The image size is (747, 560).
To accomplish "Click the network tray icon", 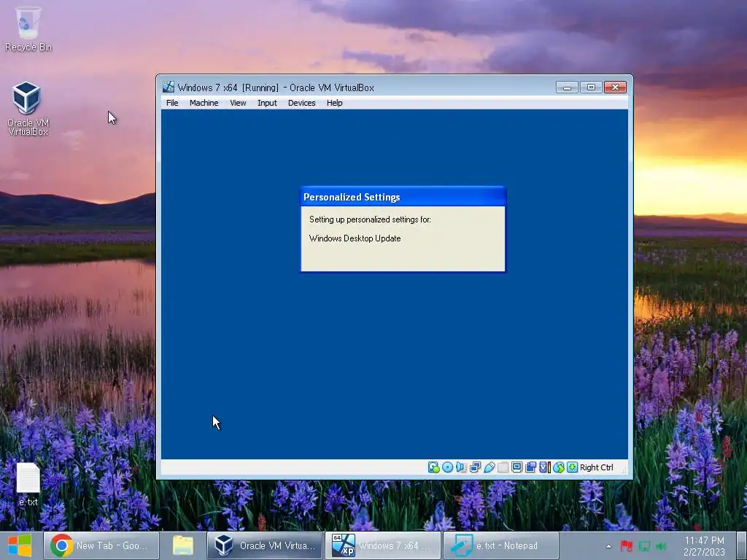I will click(x=644, y=546).
